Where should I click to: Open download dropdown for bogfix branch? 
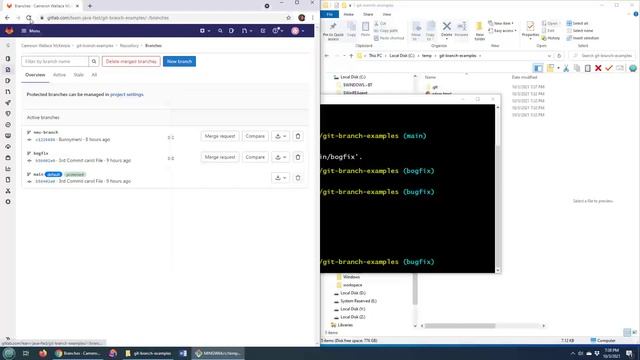280,157
